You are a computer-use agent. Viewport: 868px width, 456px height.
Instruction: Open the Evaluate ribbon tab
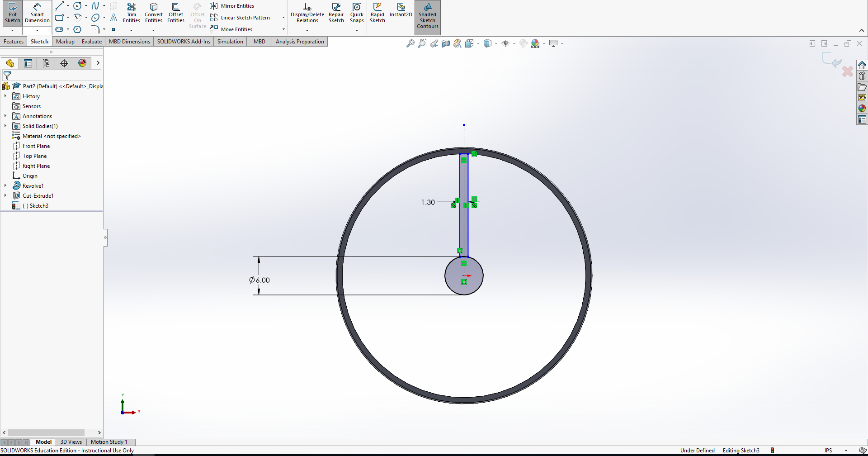pyautogui.click(x=91, y=41)
